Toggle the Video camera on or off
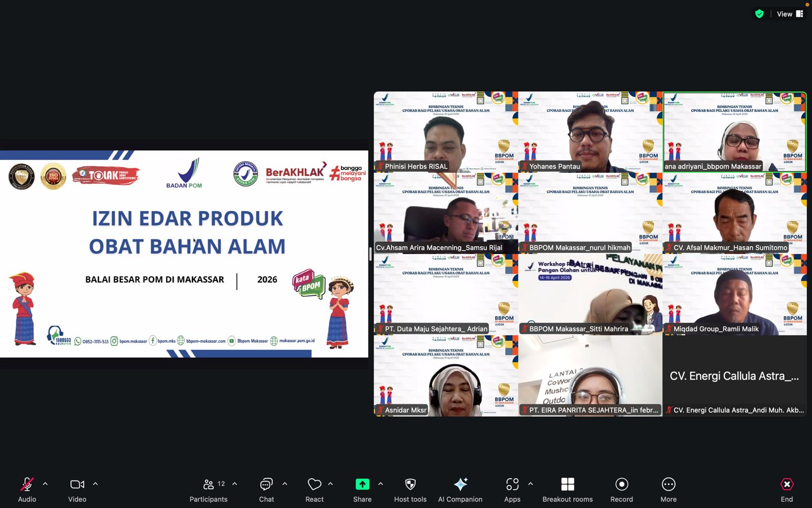The image size is (812, 508). click(x=77, y=485)
